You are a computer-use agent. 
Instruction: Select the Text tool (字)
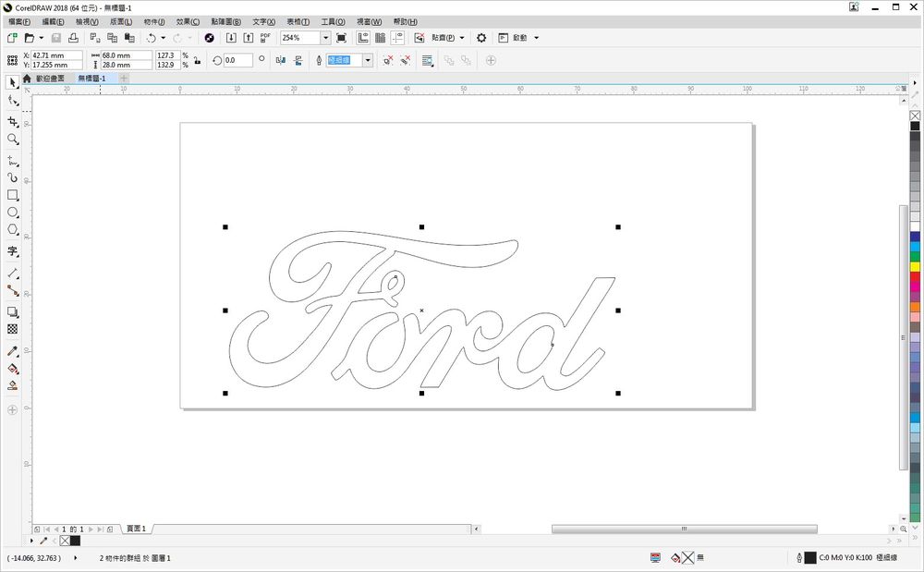12,251
